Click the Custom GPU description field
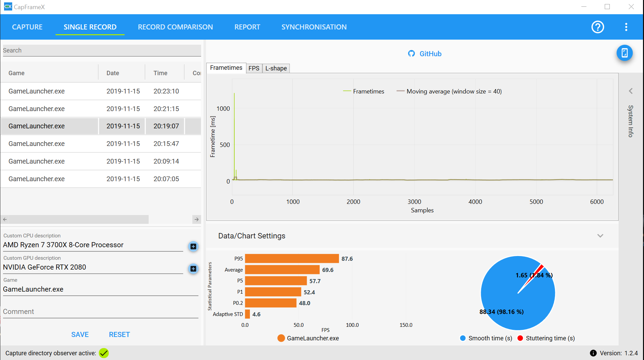This screenshot has width=644, height=360. [x=93, y=267]
